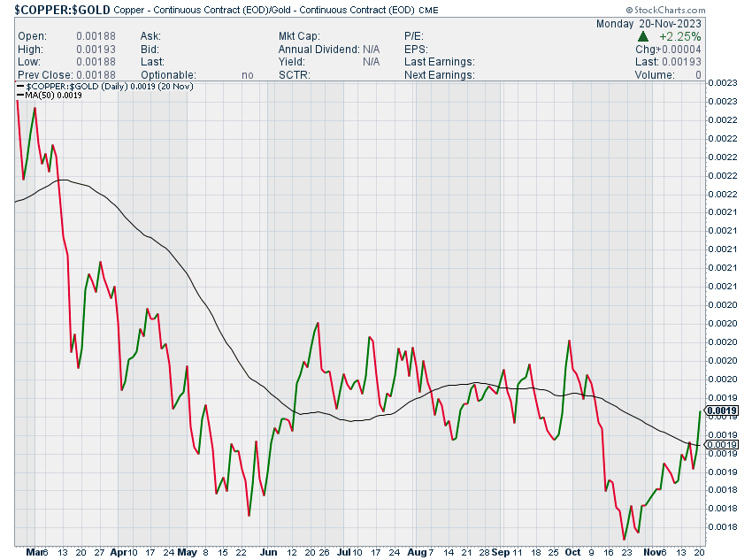Image resolution: width=752 pixels, height=560 pixels.
Task: Click the date Monday 20-Nov-2023
Action: coord(648,24)
